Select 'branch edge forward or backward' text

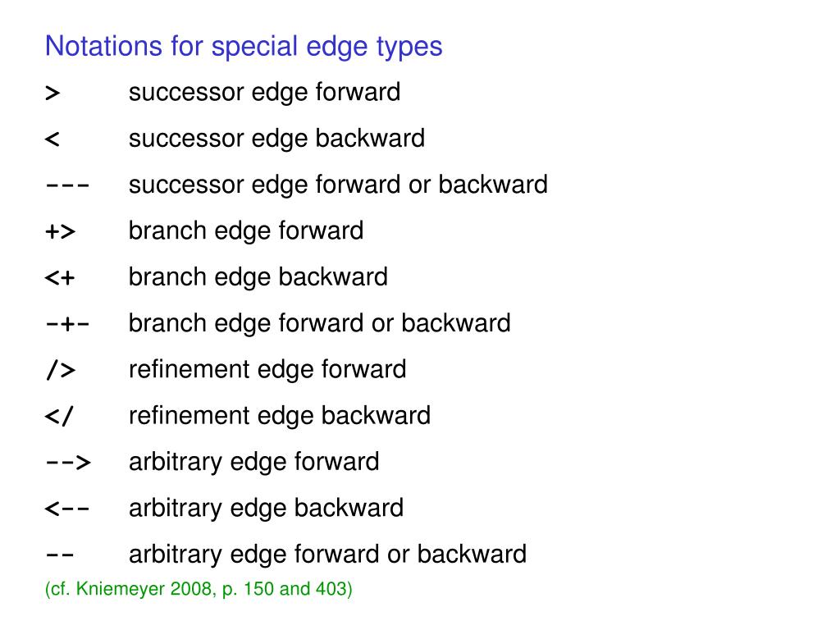pyautogui.click(x=320, y=323)
